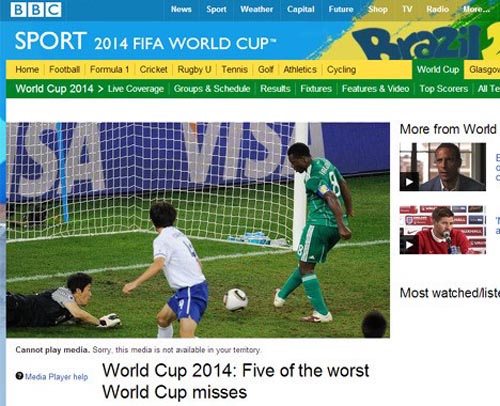View the Top Scorers page
Viewport: 500px width, 406px height.
pyautogui.click(x=444, y=89)
